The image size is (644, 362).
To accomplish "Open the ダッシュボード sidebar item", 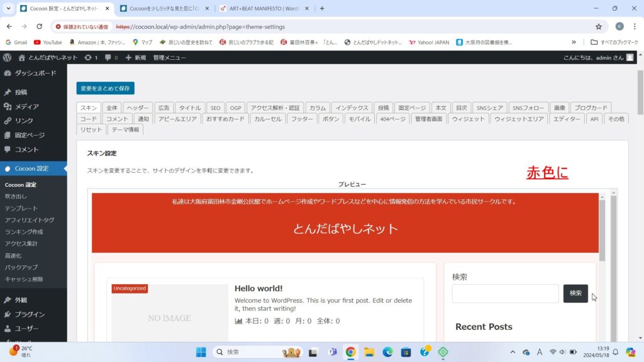I will click(x=35, y=73).
